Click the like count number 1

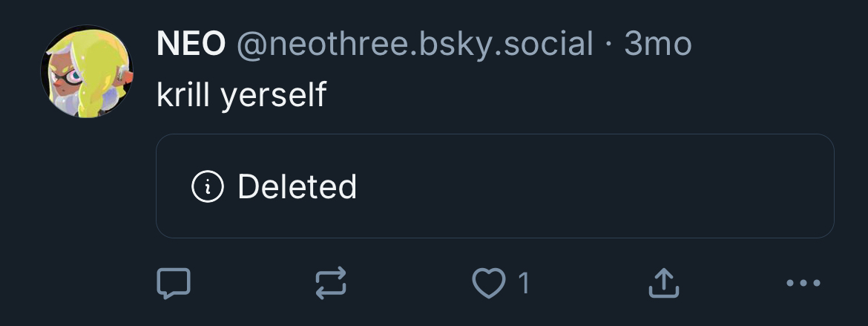click(x=524, y=283)
